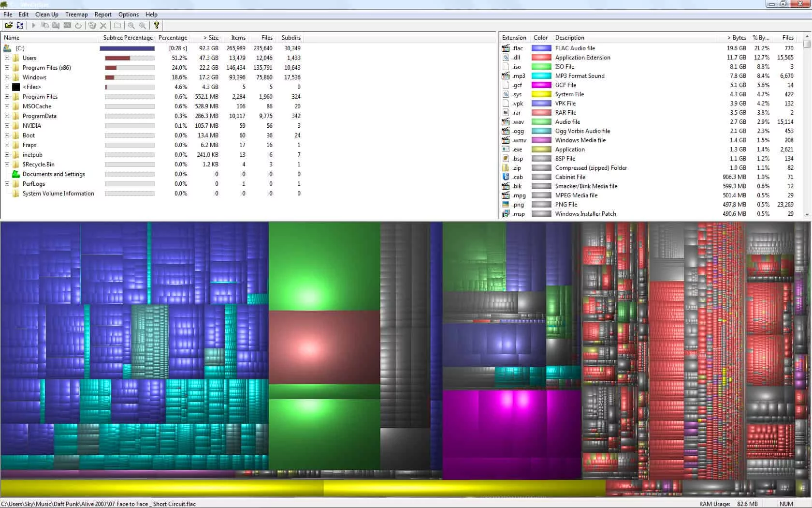Click the Delete X toolbar icon
812x508 pixels.
coord(103,26)
